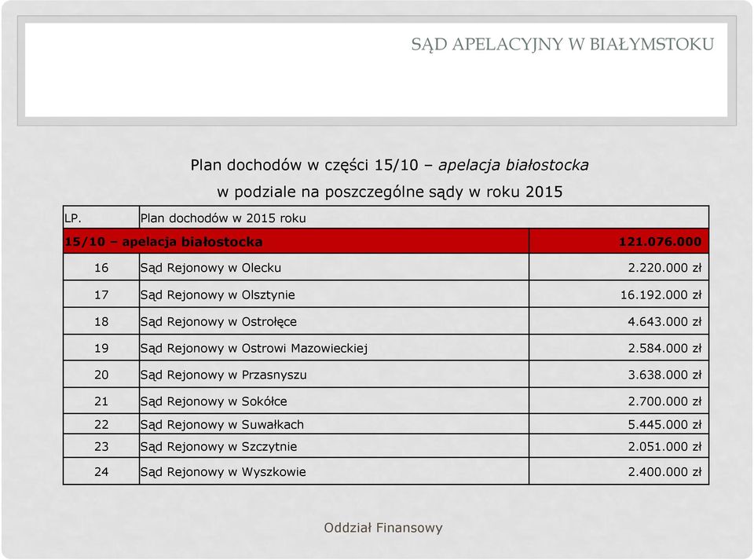The width and height of the screenshot is (754, 560).
Task: Click 'Sąd Rejonowy w Sokółce'
Action: coord(214,401)
